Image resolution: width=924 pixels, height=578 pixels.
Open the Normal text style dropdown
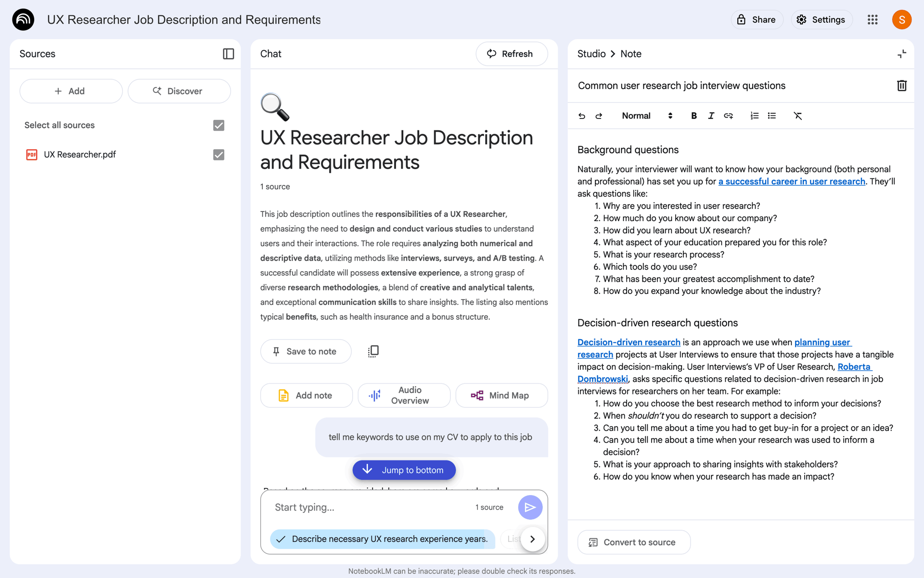[x=647, y=116]
